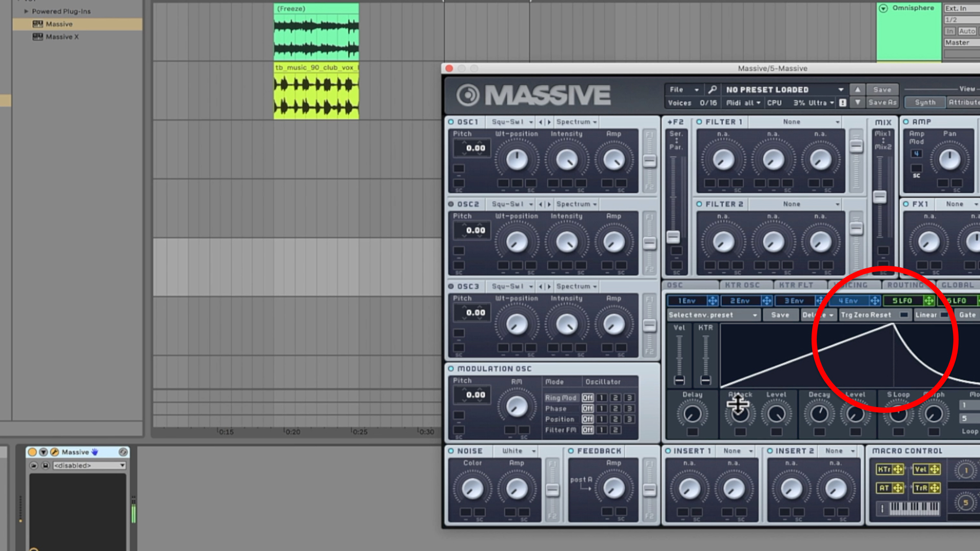
Task: Grab the 4 Env modulation handle
Action: (x=875, y=301)
